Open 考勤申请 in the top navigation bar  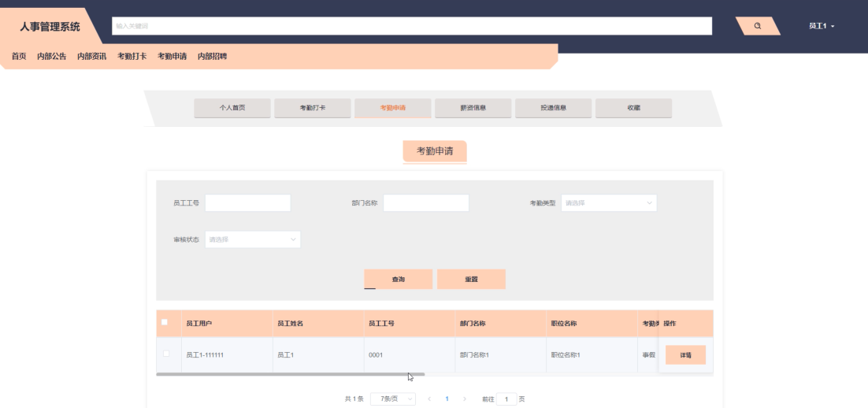click(172, 56)
